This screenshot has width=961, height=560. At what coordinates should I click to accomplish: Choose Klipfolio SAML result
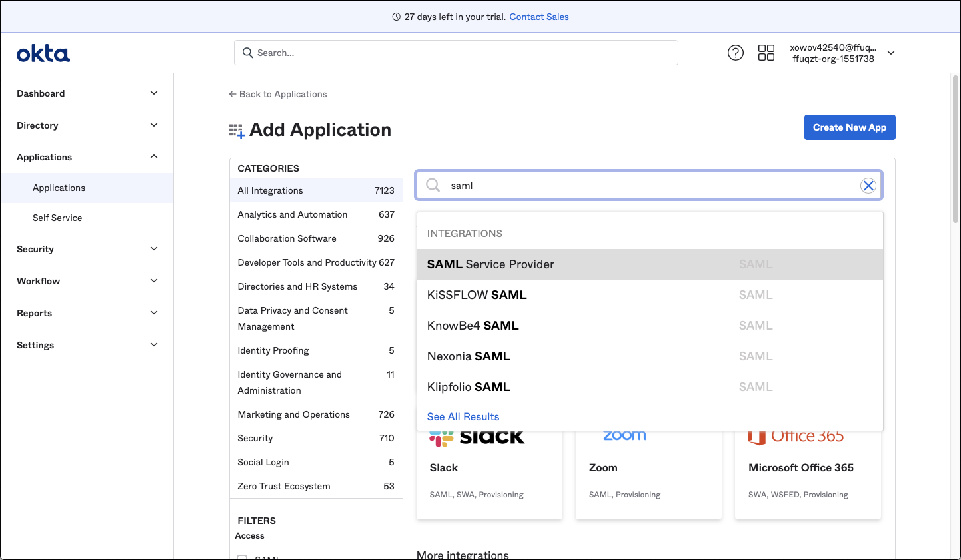pos(650,387)
